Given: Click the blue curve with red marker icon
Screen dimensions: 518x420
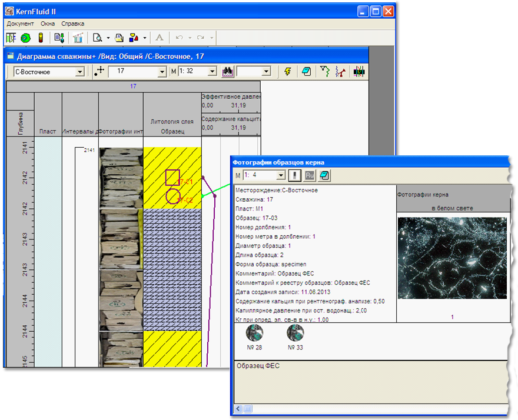Looking at the screenshot, I should point(340,71).
